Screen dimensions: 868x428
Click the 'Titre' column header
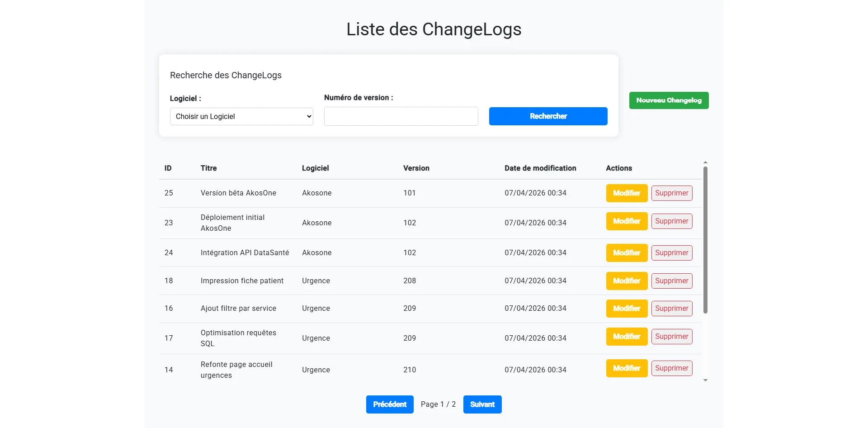(x=208, y=168)
